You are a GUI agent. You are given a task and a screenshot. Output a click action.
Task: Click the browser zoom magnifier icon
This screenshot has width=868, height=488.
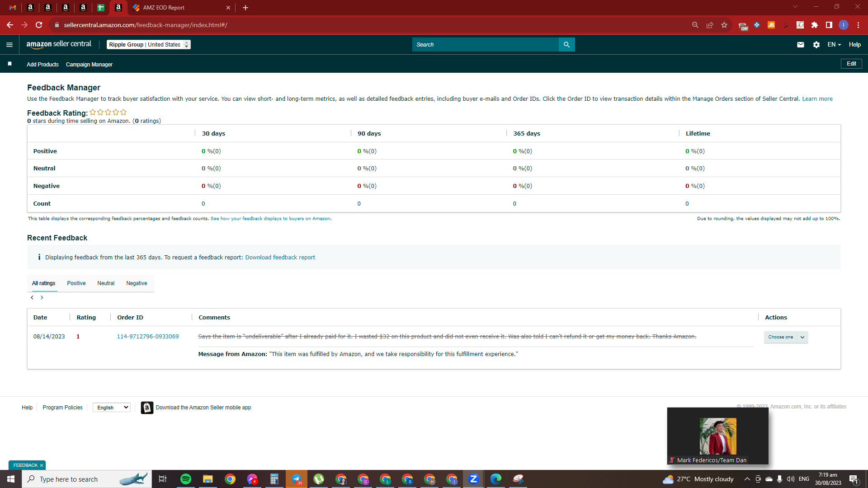695,25
